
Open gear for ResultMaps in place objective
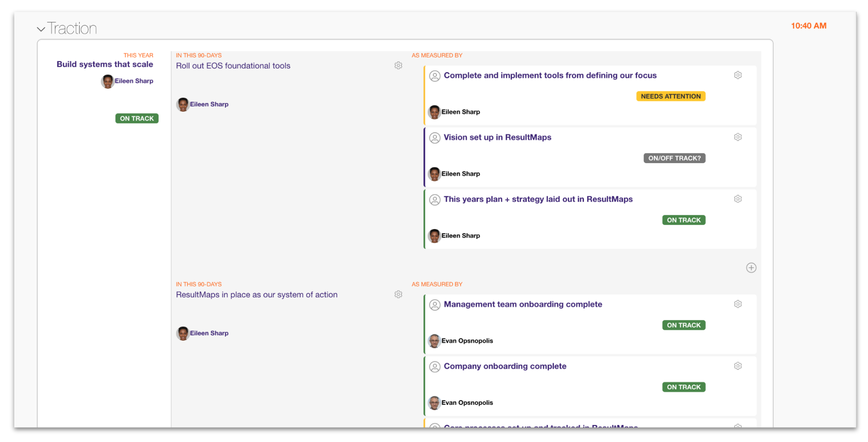pyautogui.click(x=398, y=295)
